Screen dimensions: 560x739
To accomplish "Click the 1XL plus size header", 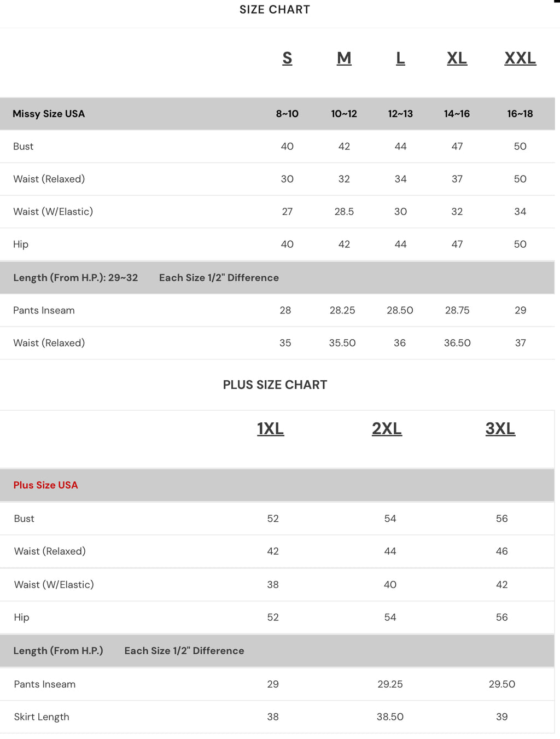I will click(271, 429).
